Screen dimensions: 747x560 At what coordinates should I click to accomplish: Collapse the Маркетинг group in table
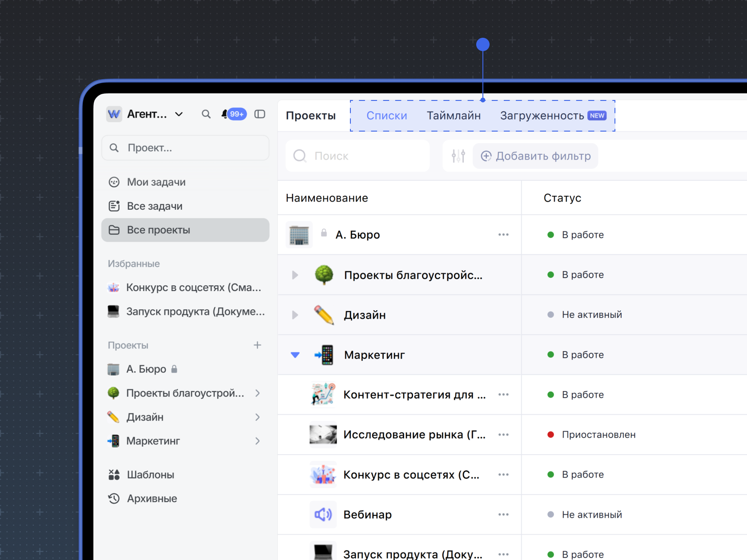pyautogui.click(x=295, y=355)
